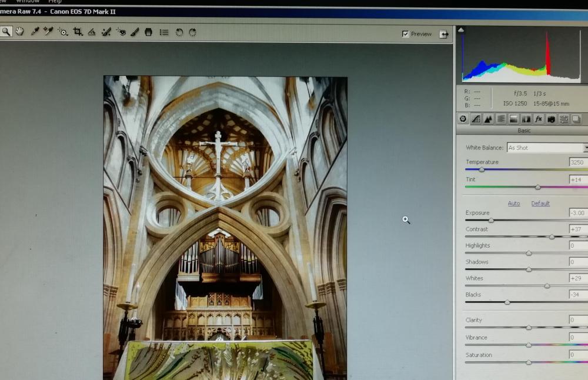Toggle full screen mode icon

click(x=444, y=34)
